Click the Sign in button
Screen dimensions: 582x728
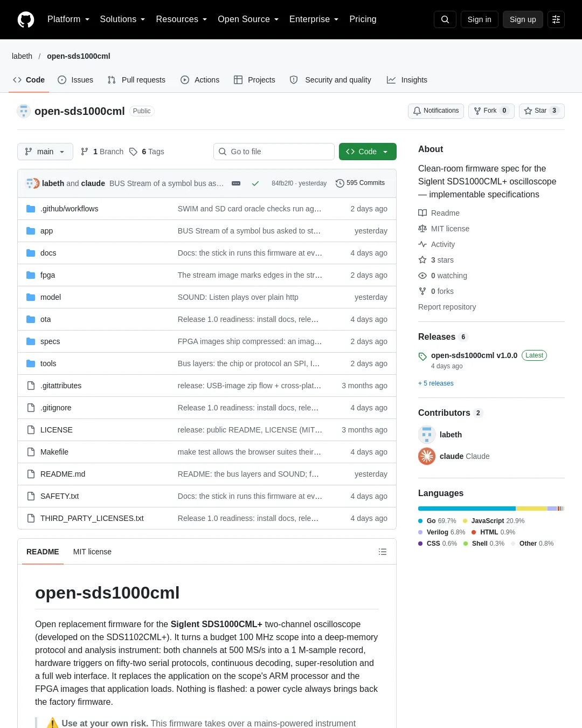pos(480,19)
